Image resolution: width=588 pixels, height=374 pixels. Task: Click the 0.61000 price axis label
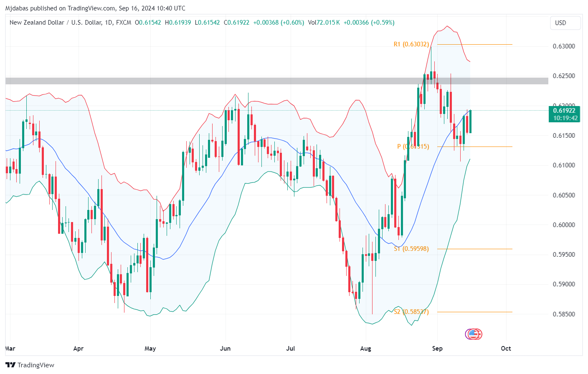(564, 165)
